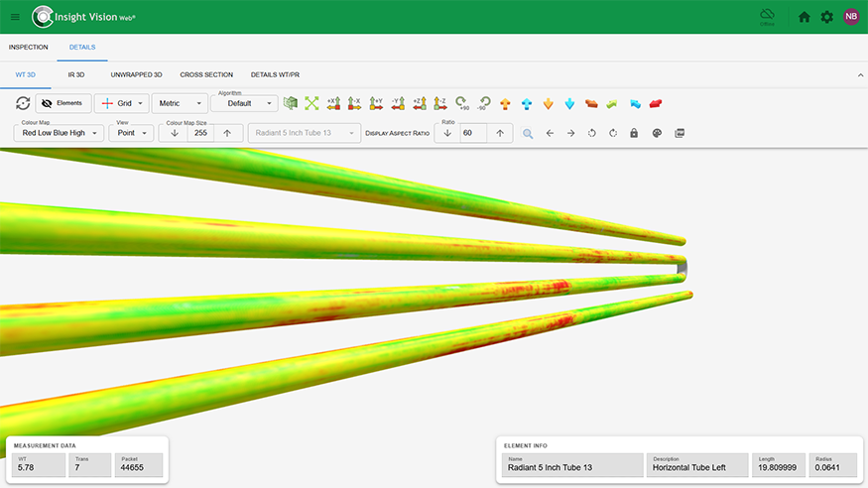Image resolution: width=868 pixels, height=488 pixels.
Task: Open the home page icon
Action: pos(805,17)
